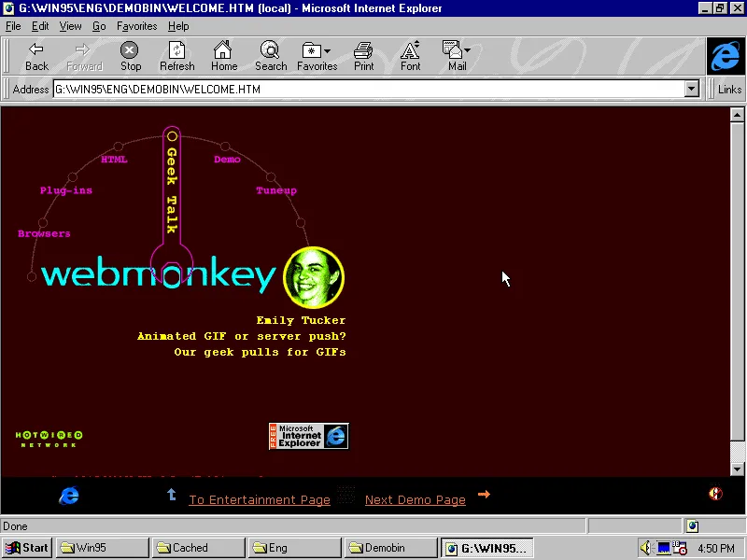
Task: Expand the address bar history dropdown
Action: 692,89
